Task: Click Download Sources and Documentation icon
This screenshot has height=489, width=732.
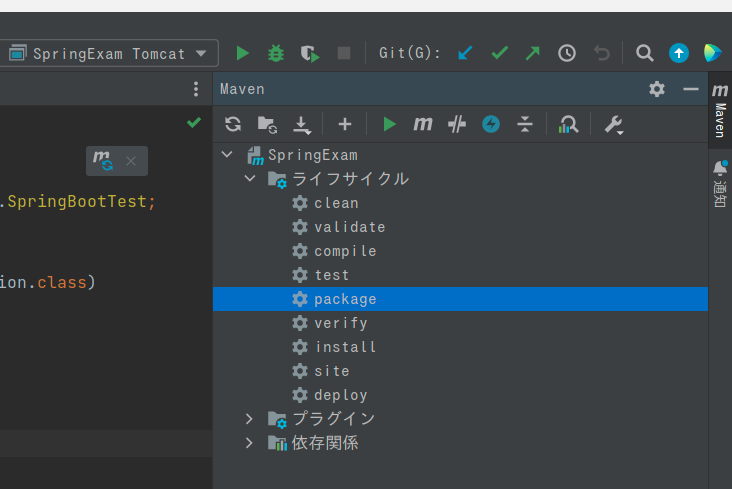Action: (301, 124)
